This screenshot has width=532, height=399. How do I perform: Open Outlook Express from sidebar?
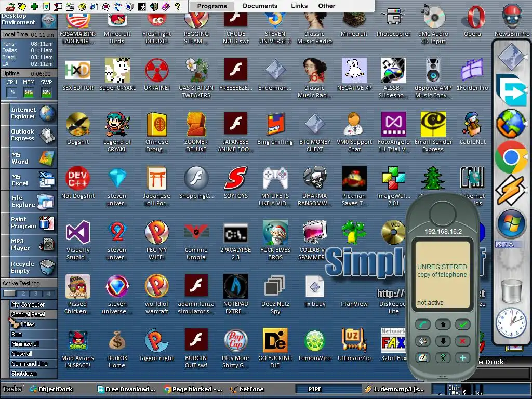pos(29,135)
